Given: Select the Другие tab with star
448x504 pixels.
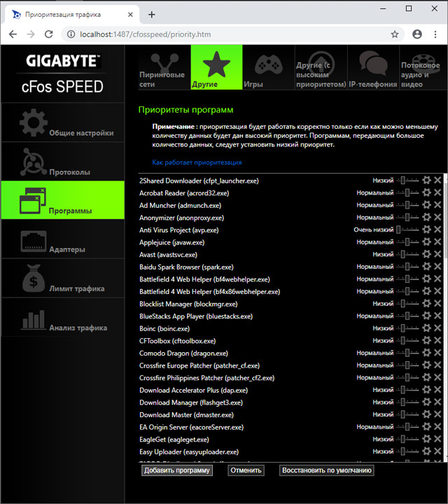Looking at the screenshot, I should 216,67.
